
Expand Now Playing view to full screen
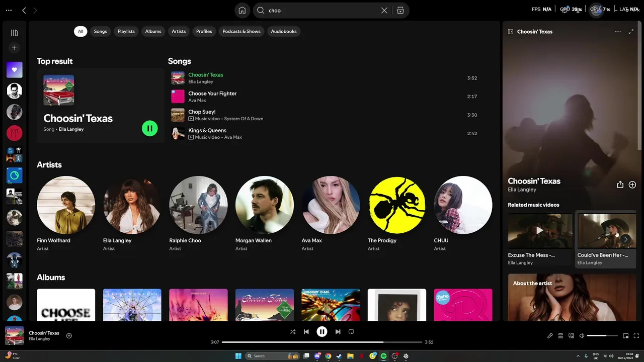click(631, 31)
